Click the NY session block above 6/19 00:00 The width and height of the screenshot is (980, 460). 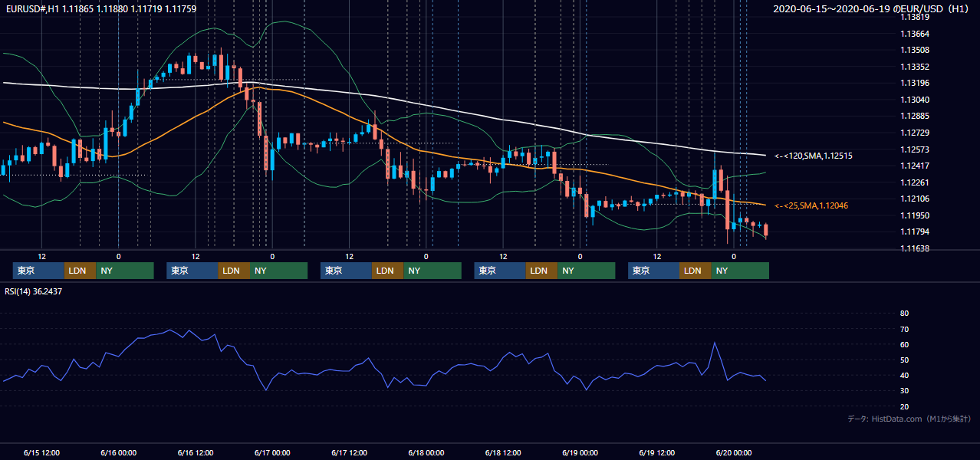pyautogui.click(x=587, y=271)
